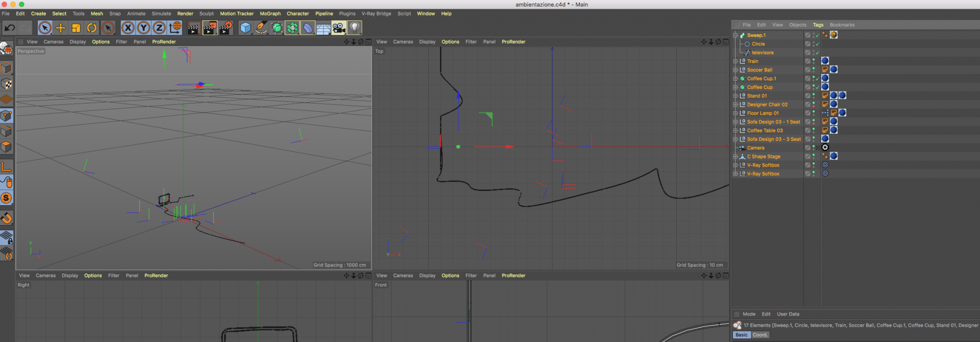Open Perspective viewport Cameras menu
Image resolution: width=980 pixels, height=342 pixels.
54,42
